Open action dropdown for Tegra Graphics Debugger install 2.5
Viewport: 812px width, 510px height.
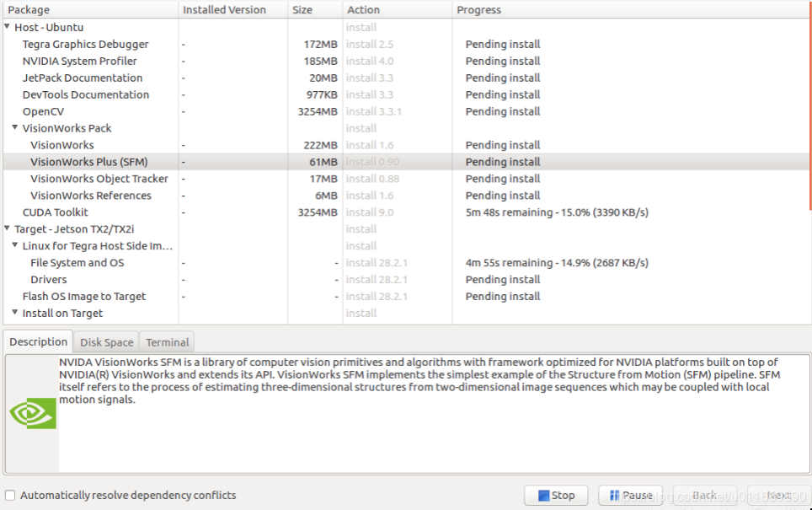pyautogui.click(x=370, y=45)
